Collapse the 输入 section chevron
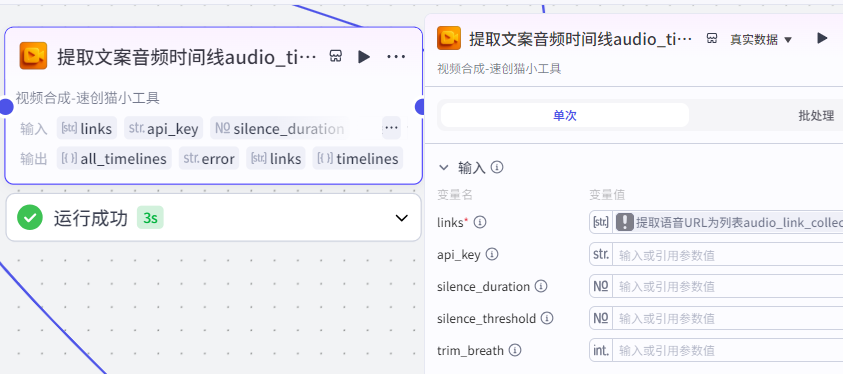 [444, 168]
